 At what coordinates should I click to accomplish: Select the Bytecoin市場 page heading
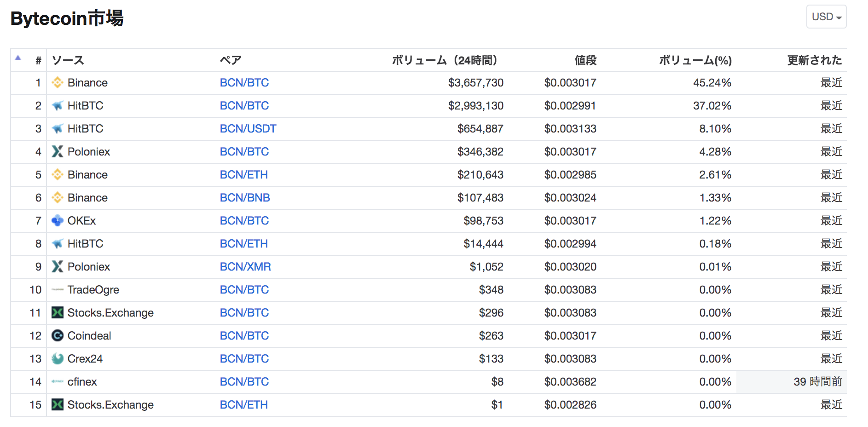click(x=67, y=18)
